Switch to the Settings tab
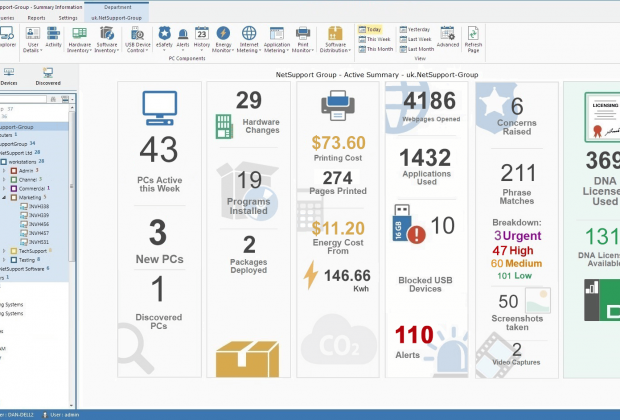 click(68, 18)
